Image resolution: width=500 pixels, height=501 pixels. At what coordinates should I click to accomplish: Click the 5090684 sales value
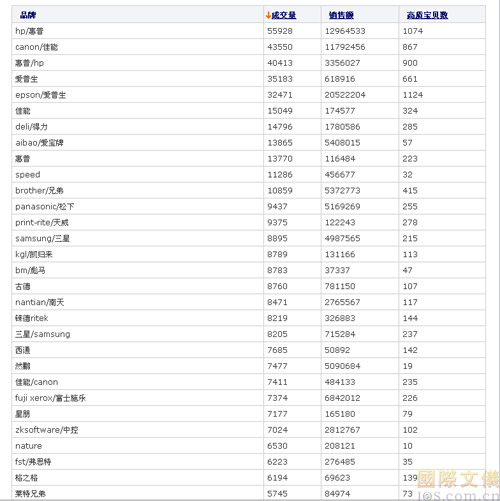click(342, 366)
